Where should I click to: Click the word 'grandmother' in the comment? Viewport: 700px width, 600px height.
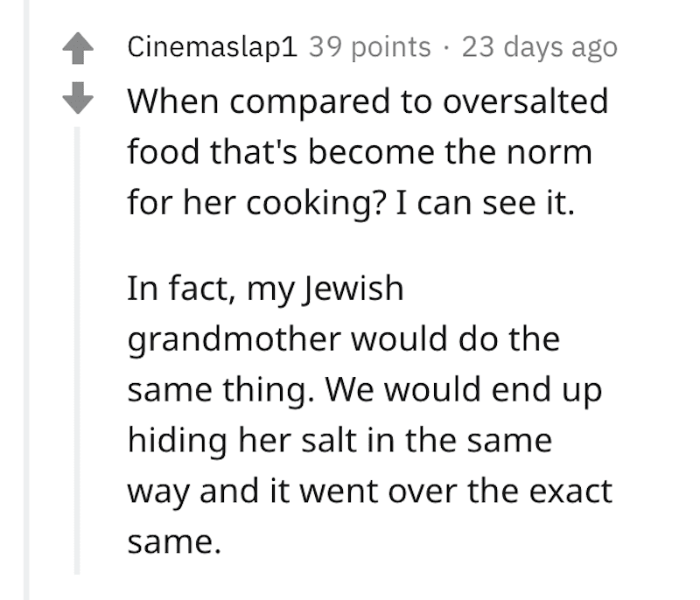click(x=234, y=340)
